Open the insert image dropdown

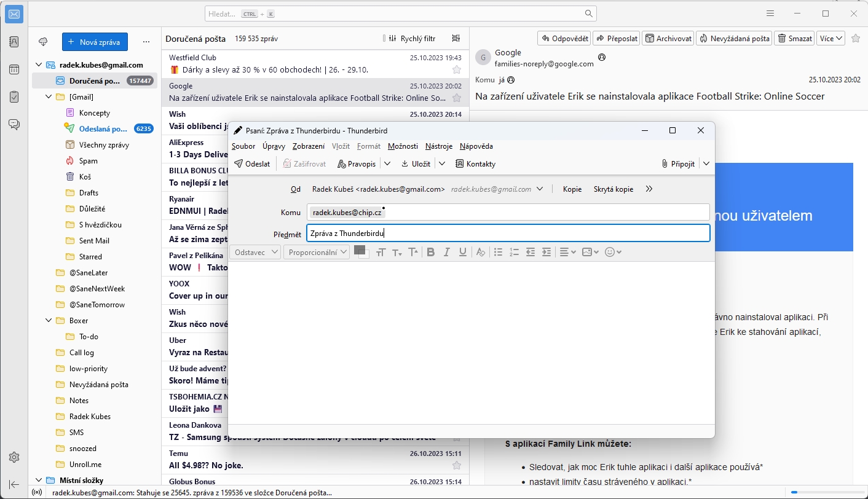[x=590, y=252]
